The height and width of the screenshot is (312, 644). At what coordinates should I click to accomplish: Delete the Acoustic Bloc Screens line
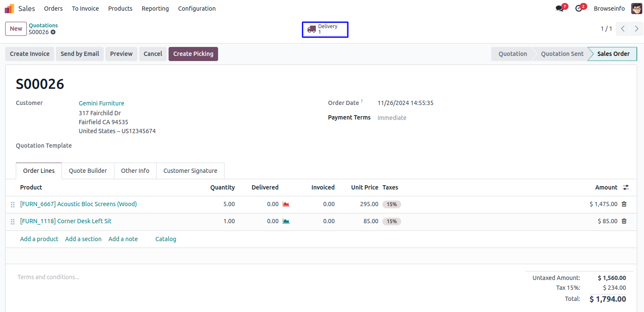tap(624, 204)
